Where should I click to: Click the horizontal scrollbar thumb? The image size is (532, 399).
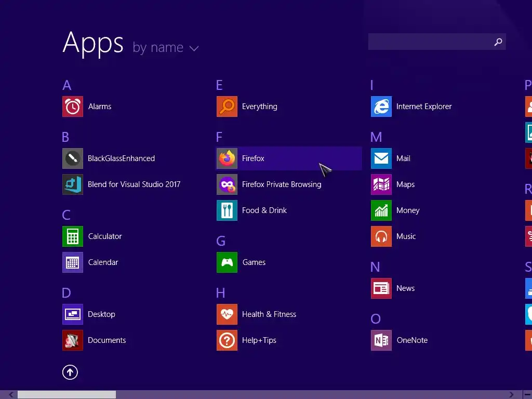[x=67, y=395]
